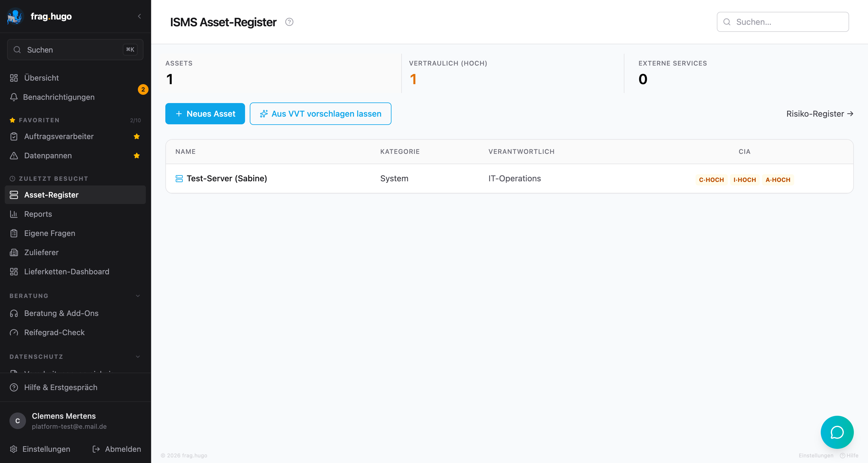Click the C·HOCH badge
This screenshot has height=463, width=868.
tap(711, 180)
